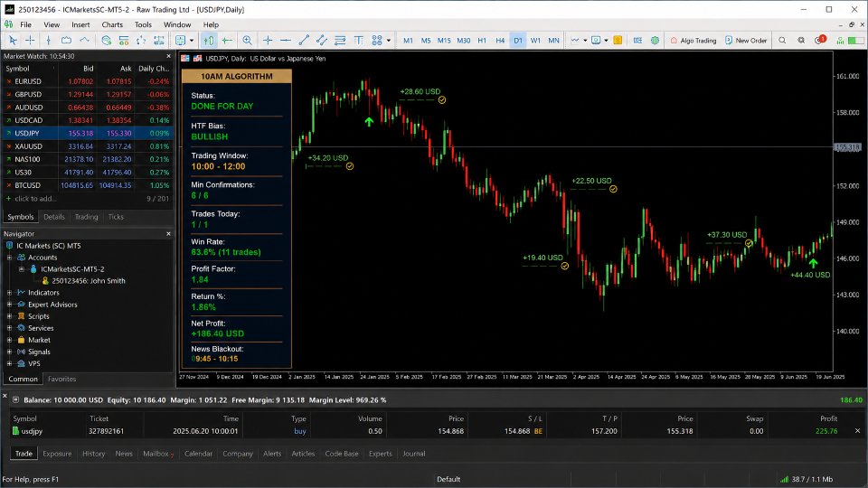Select the text label tool

(358, 41)
